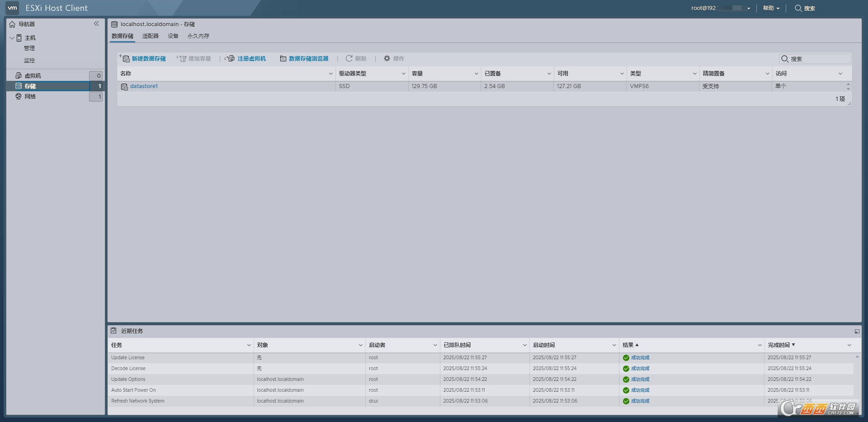The image size is (868, 422).
Task: Switch to the Devices (设备) tab
Action: pyautogui.click(x=173, y=36)
